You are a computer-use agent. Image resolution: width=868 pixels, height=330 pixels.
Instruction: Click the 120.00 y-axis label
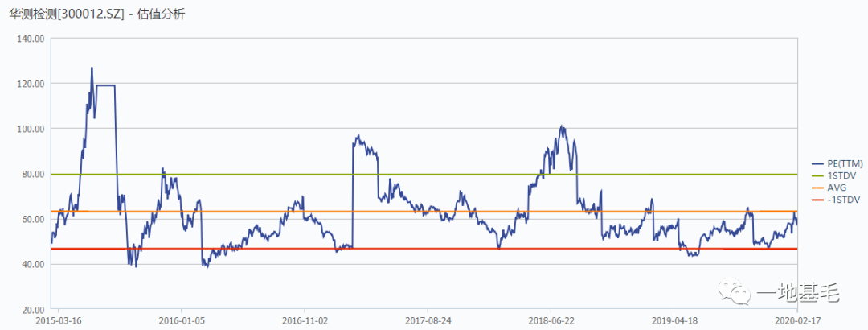[x=31, y=84]
